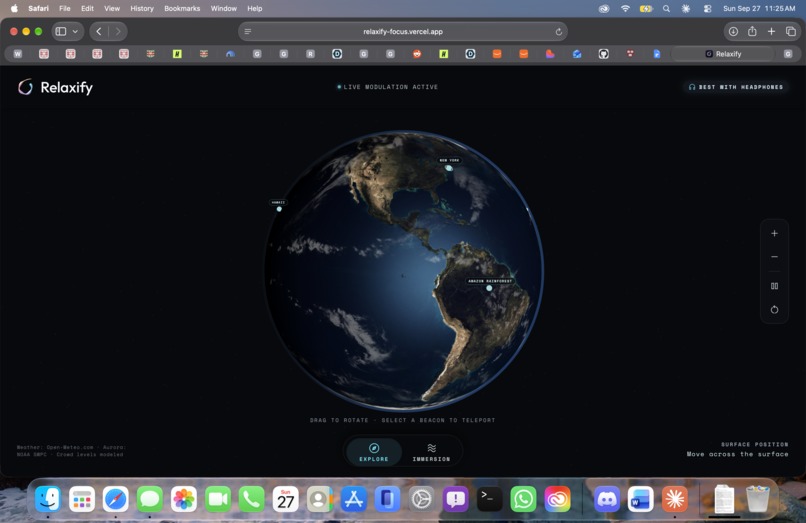This screenshot has width=806, height=523.
Task: Open the Window menu
Action: [x=224, y=8]
